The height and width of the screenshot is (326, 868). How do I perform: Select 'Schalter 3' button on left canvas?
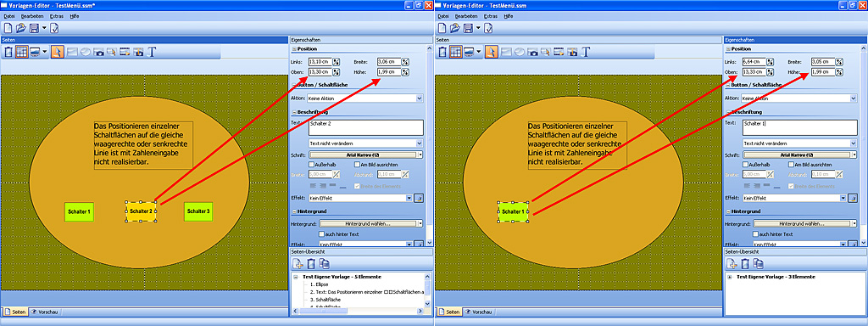(x=198, y=211)
